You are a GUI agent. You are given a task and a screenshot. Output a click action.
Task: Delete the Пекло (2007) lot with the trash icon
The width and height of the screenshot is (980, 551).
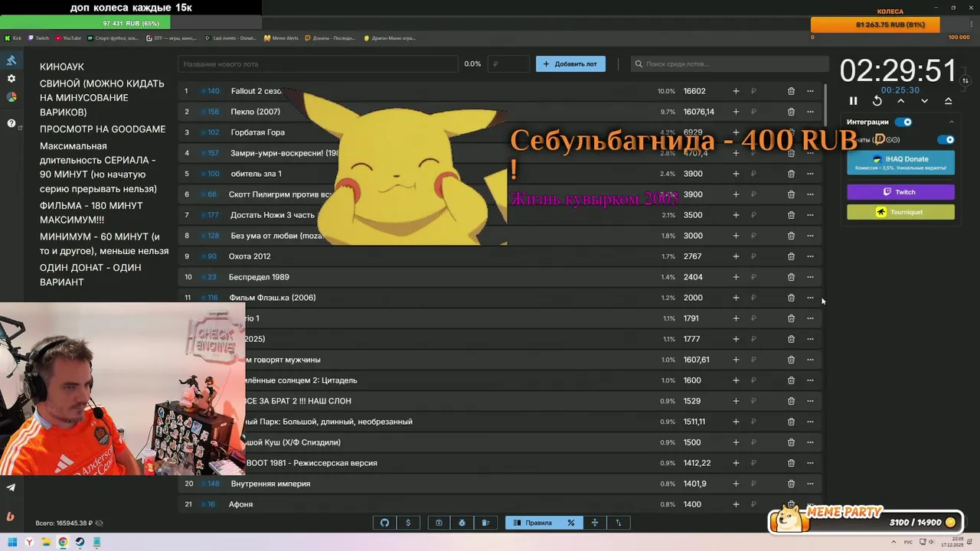(791, 112)
